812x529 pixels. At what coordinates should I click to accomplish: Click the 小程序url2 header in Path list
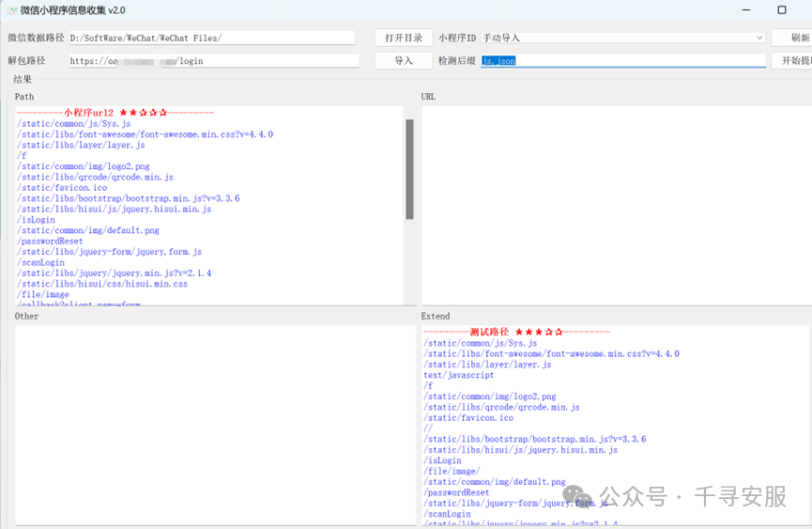tap(115, 113)
